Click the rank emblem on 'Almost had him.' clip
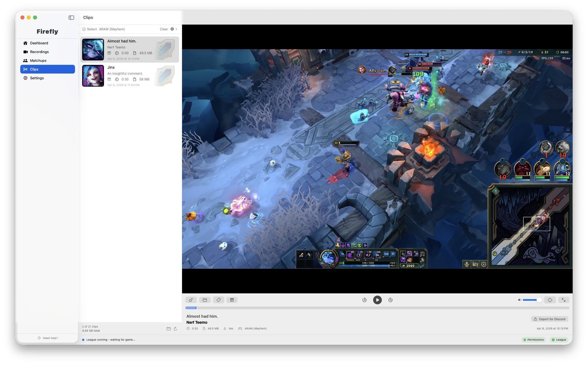This screenshot has height=365, width=588. (x=165, y=49)
